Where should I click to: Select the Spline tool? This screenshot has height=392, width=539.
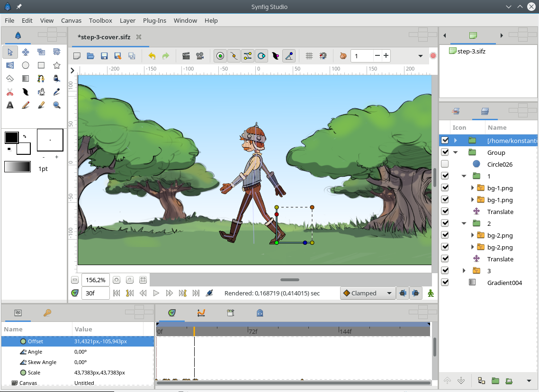point(41,78)
